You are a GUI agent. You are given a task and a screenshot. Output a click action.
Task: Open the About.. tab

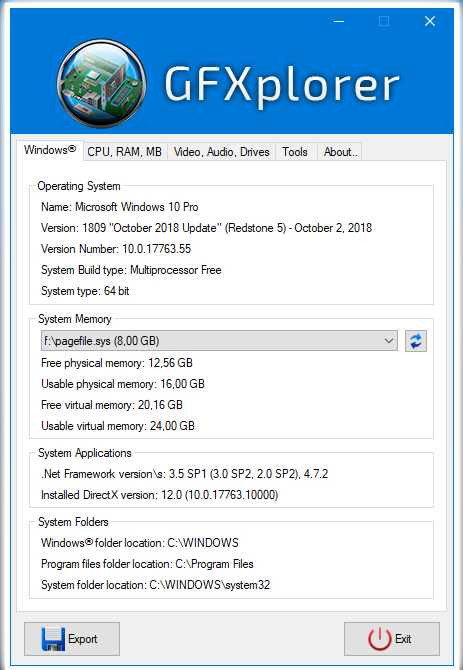(340, 152)
